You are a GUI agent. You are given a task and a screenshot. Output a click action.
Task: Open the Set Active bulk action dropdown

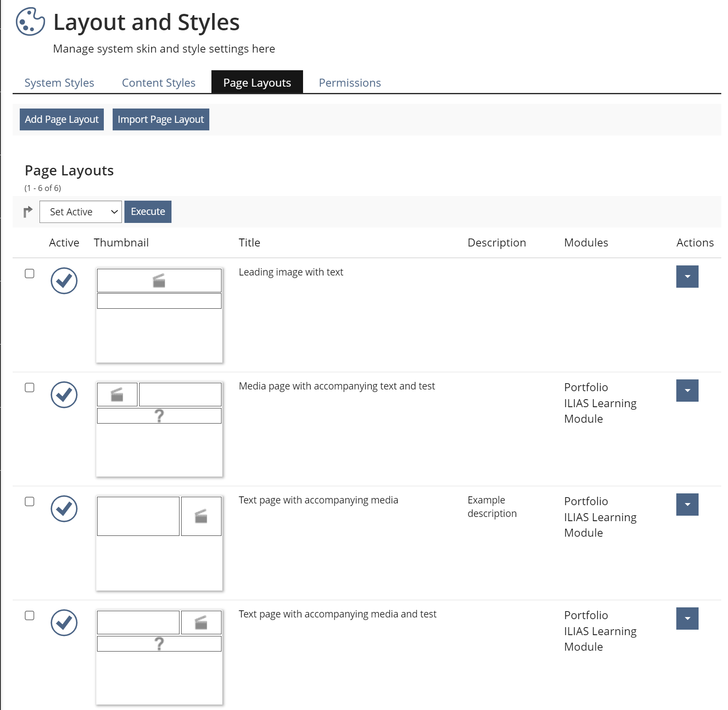80,212
